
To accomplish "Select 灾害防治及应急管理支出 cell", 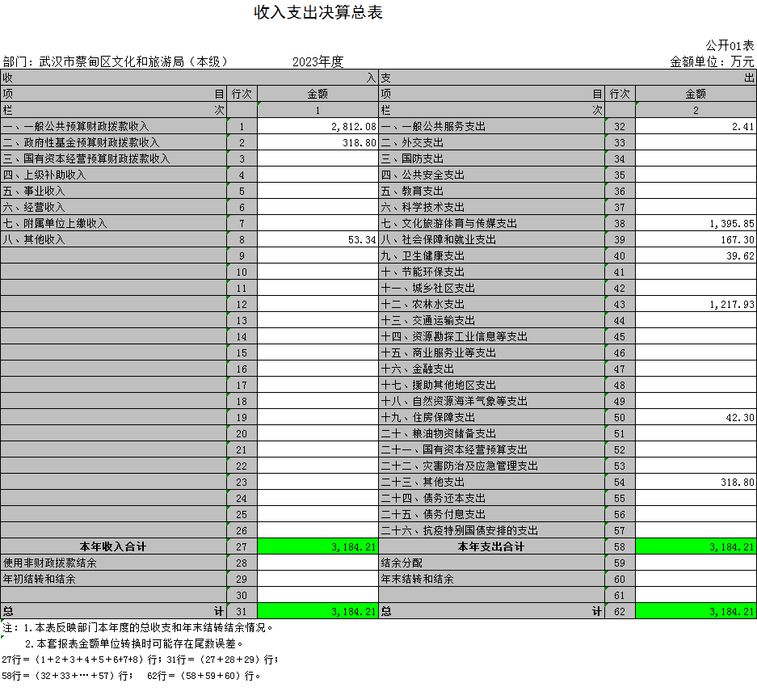I will coord(492,466).
